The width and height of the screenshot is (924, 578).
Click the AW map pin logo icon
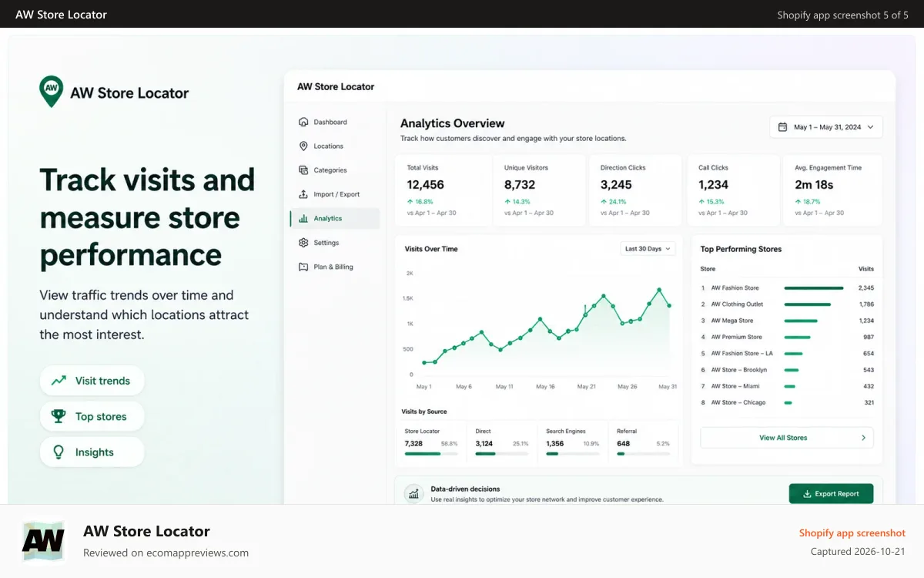[52, 91]
